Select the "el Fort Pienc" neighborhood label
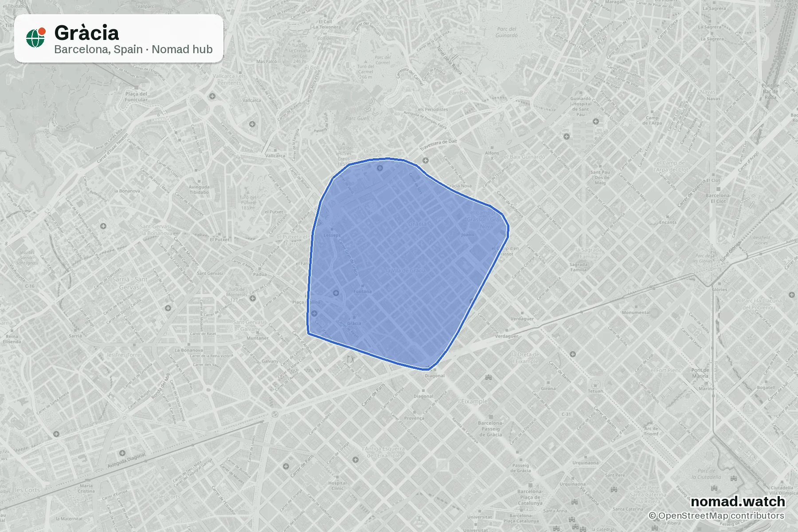 click(665, 370)
